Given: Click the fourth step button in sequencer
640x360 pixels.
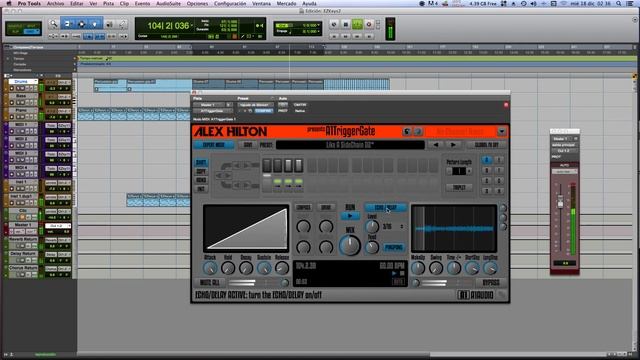Looking at the screenshot, I should pos(299,165).
